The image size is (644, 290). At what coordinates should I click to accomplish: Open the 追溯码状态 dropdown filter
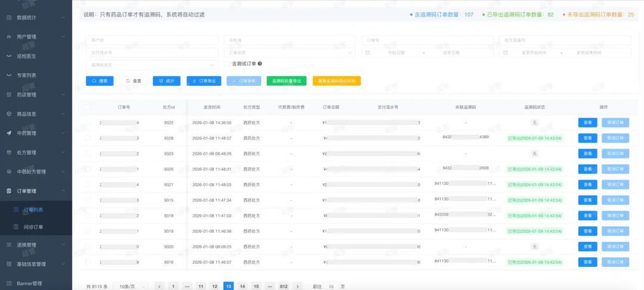click(x=152, y=65)
